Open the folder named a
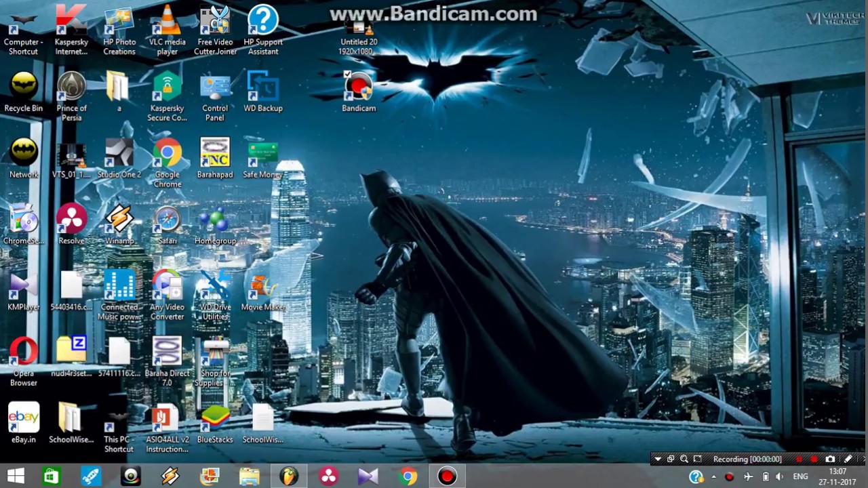Screen dimensions: 868x488 [119, 92]
